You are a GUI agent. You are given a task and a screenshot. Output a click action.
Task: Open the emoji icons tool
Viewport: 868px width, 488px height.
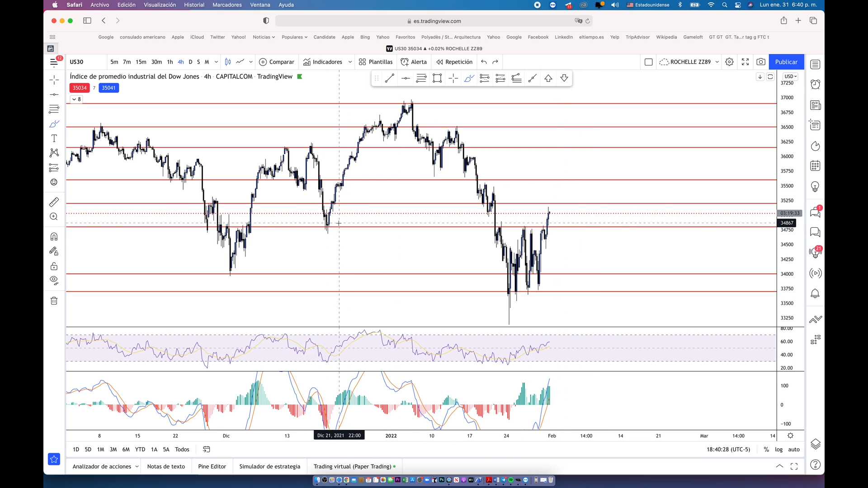click(x=54, y=182)
